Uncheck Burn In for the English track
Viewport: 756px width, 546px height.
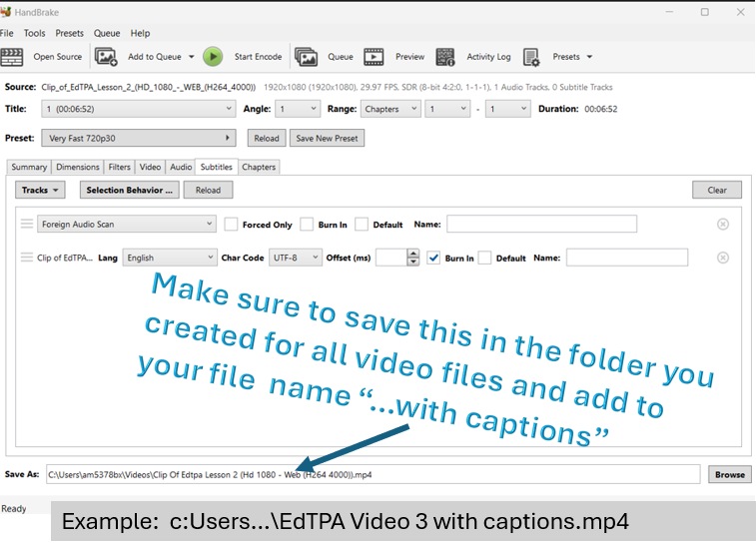433,258
